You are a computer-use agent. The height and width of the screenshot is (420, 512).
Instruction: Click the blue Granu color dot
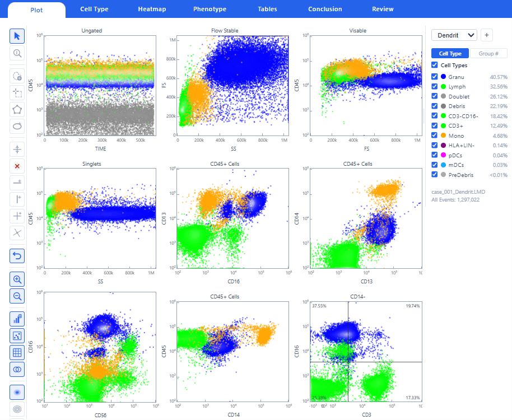(444, 77)
